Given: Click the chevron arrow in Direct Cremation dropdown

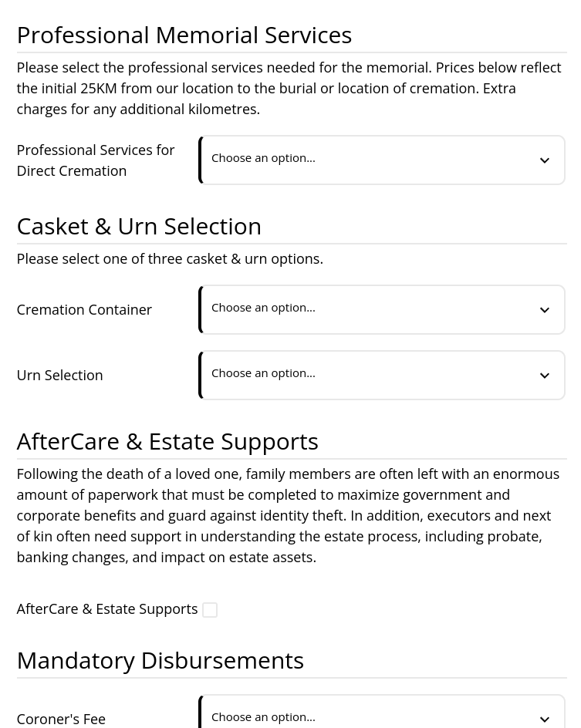Looking at the screenshot, I should 544,160.
